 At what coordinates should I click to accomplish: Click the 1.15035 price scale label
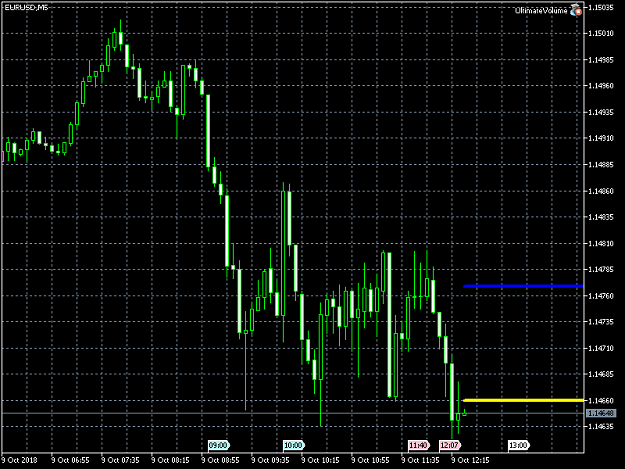(601, 7)
